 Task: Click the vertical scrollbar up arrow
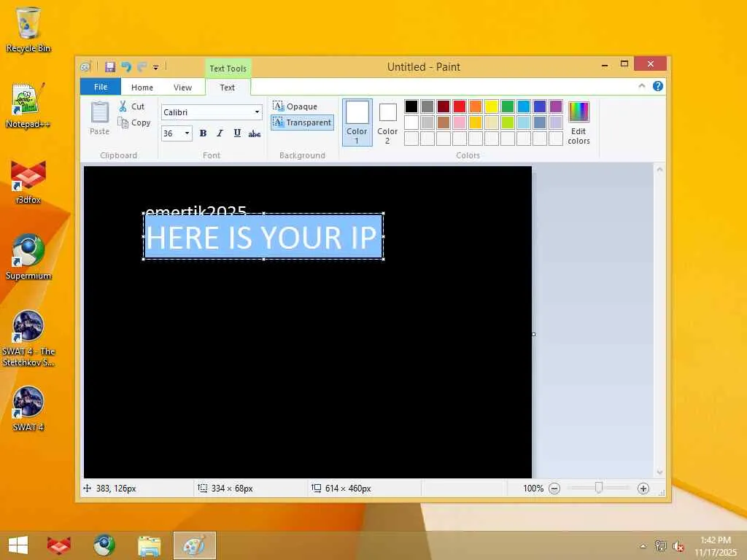point(659,169)
